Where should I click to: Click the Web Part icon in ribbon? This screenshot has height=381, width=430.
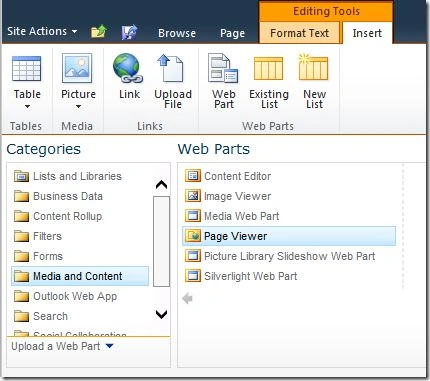[223, 68]
